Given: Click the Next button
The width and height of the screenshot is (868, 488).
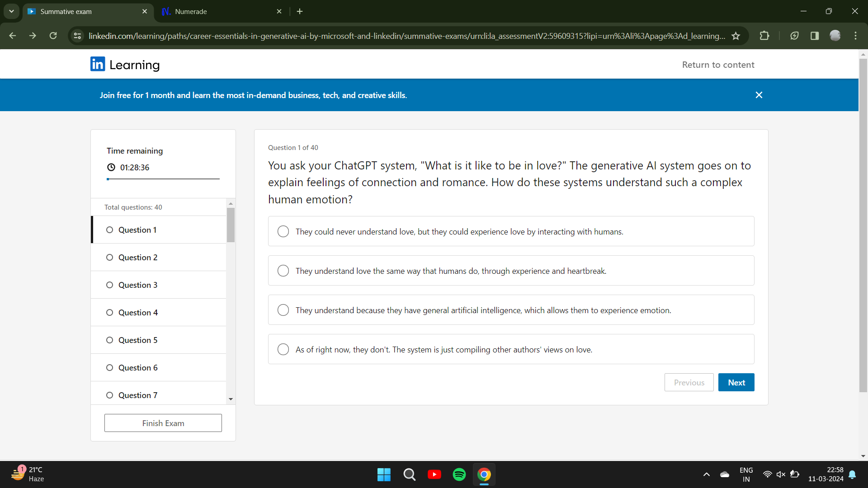Looking at the screenshot, I should [x=736, y=382].
